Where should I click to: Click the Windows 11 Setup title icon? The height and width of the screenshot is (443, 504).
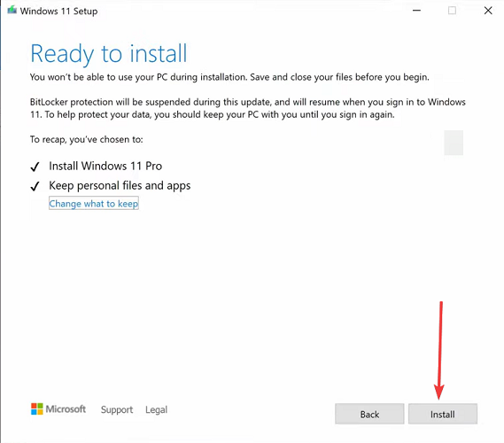click(12, 11)
